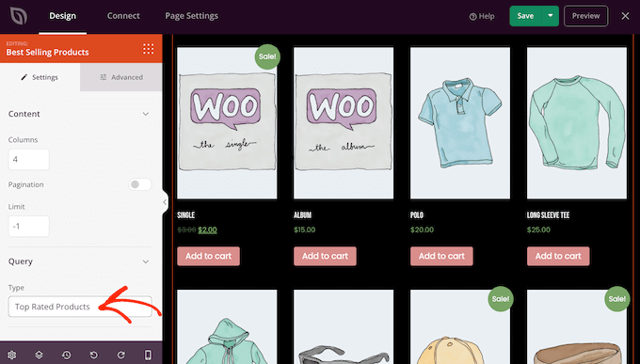Select the Advanced panel tab
The height and width of the screenshot is (364, 640).
click(121, 77)
